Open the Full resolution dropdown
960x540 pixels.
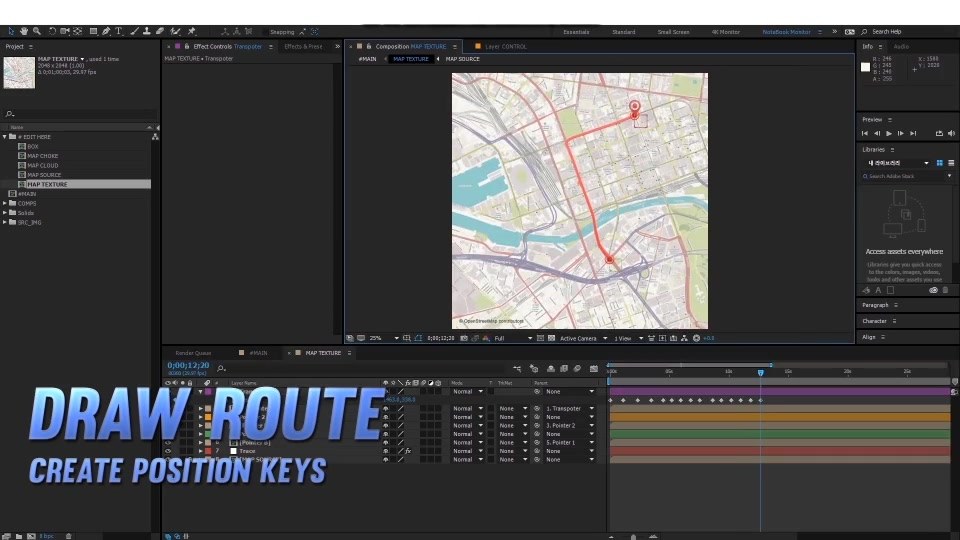tap(512, 338)
